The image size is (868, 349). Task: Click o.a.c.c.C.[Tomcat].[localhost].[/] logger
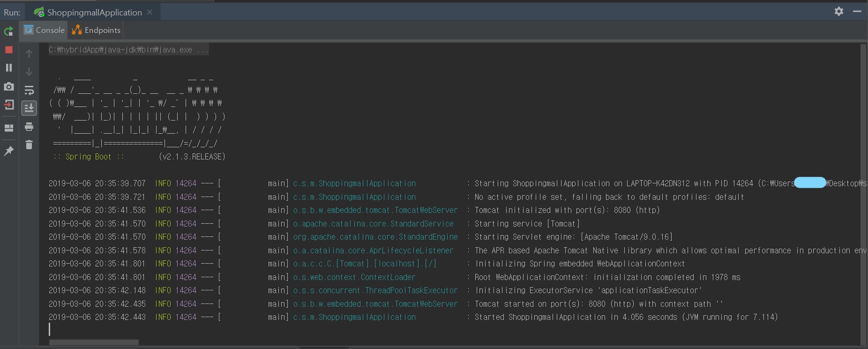[x=365, y=264]
